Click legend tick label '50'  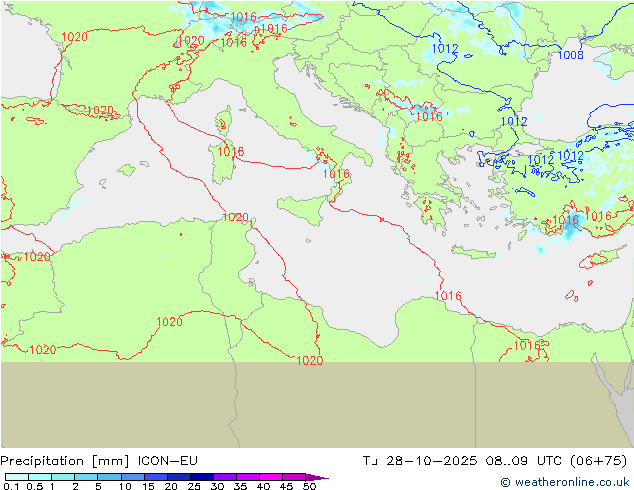click(x=310, y=486)
